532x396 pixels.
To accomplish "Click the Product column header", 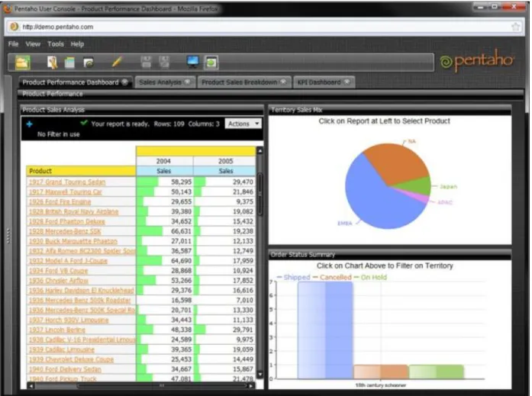I will click(x=81, y=171).
